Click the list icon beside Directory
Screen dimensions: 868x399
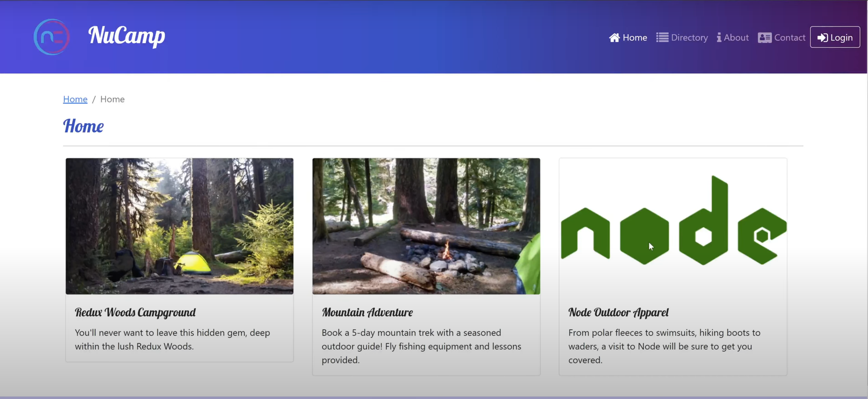pyautogui.click(x=662, y=37)
